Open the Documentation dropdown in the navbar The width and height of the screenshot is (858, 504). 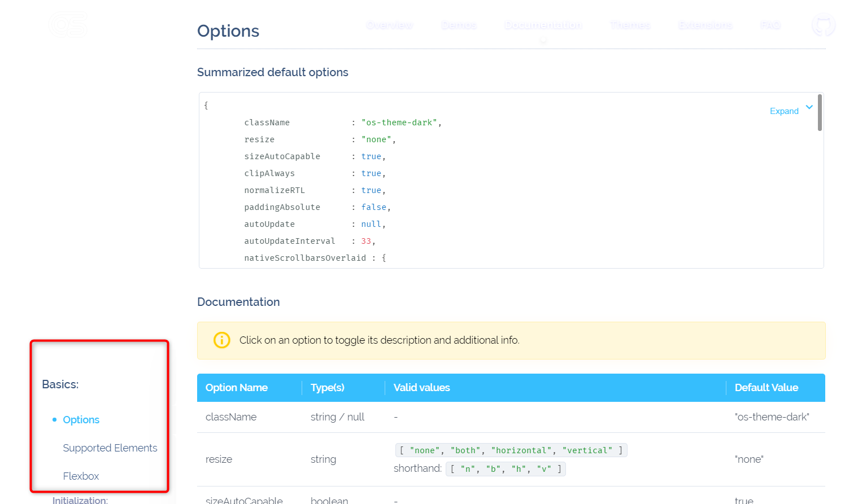(x=543, y=25)
